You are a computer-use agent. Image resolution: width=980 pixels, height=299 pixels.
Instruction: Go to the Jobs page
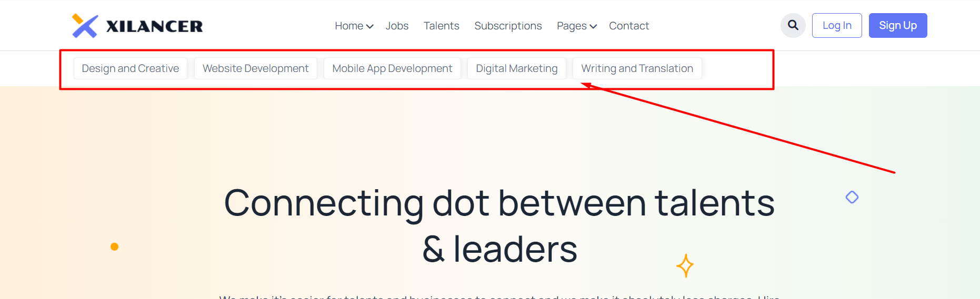(x=397, y=26)
